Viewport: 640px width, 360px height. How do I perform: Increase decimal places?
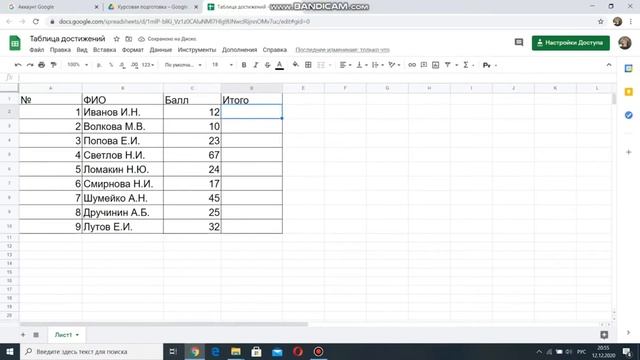[134, 65]
